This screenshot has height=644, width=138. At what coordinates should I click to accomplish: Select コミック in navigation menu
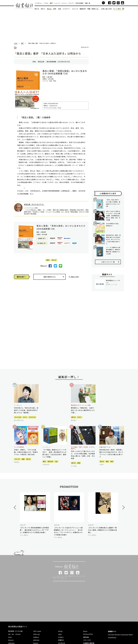tap(75, 9)
